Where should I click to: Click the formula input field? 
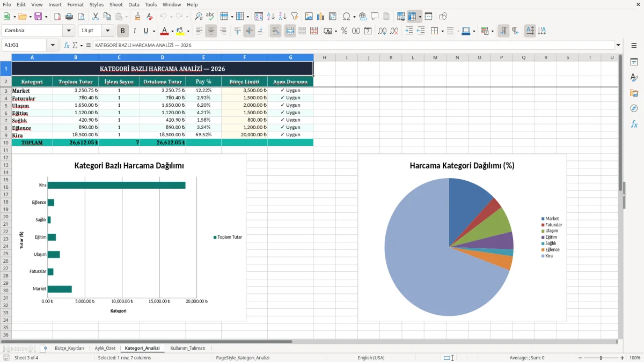[354, 45]
